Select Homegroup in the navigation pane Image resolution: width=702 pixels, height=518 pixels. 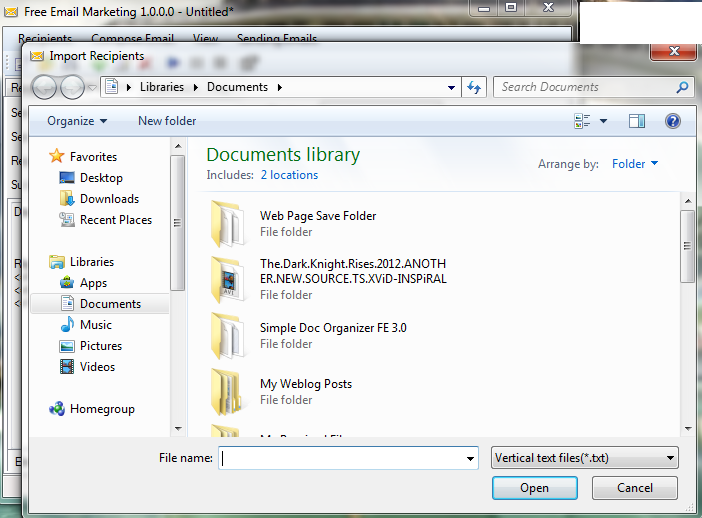click(x=92, y=409)
